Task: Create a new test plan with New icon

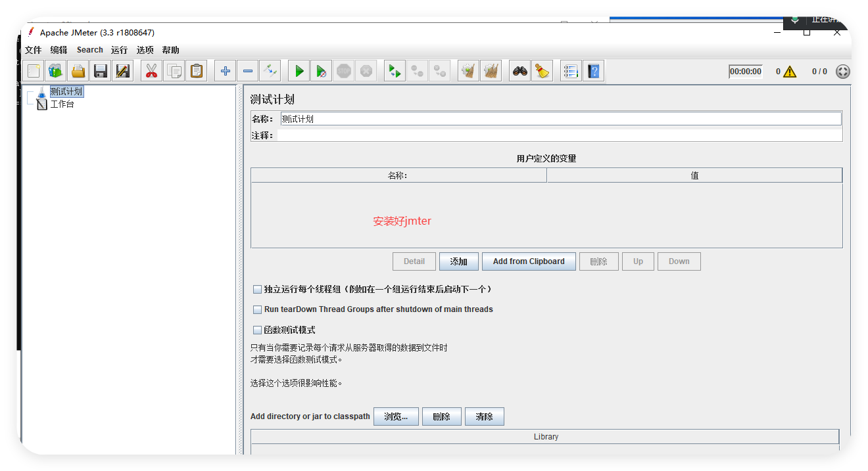Action: click(34, 71)
